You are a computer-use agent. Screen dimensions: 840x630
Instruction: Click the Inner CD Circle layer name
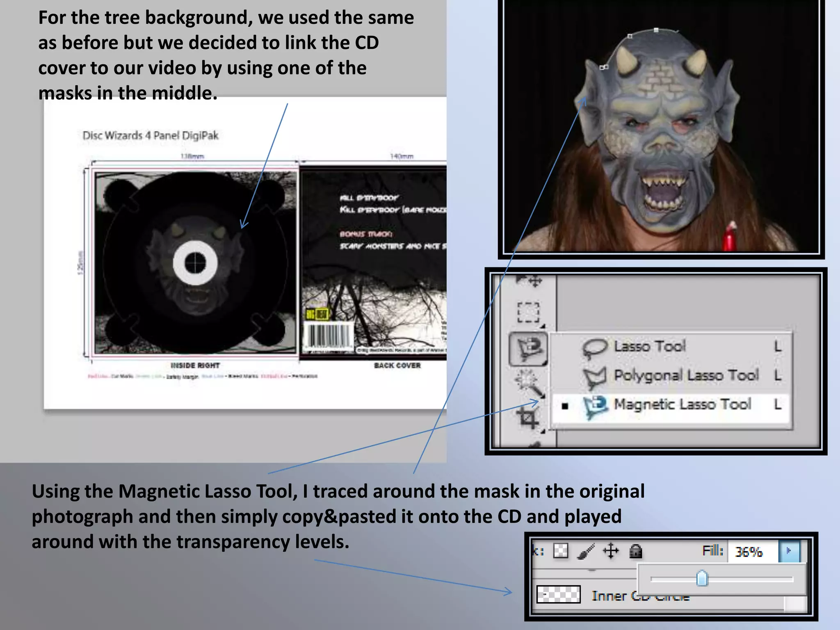tap(641, 596)
